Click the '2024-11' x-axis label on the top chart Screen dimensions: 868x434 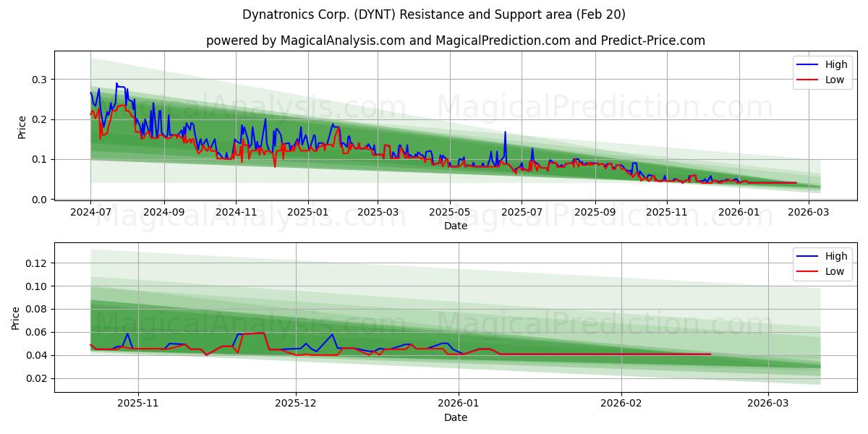click(x=237, y=213)
